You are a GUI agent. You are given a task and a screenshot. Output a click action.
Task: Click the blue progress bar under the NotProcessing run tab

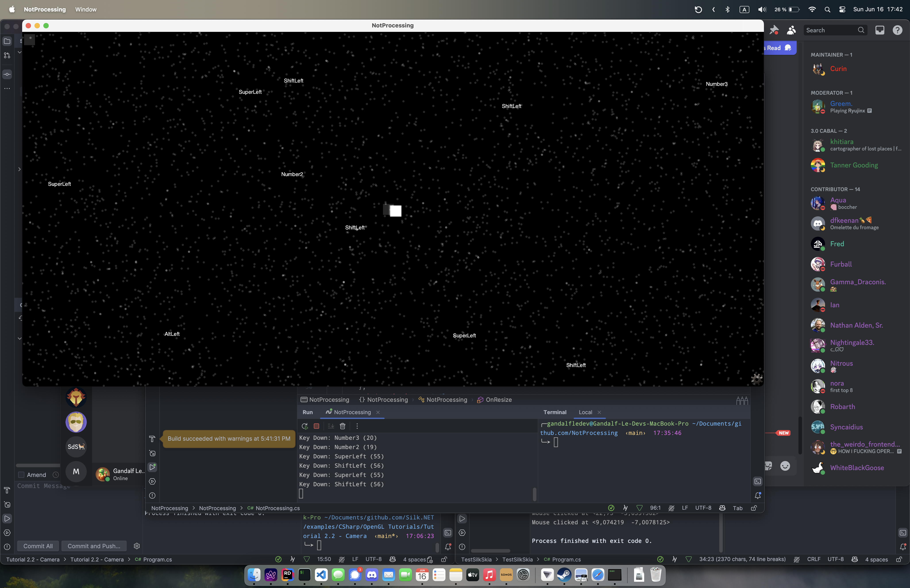(351, 418)
